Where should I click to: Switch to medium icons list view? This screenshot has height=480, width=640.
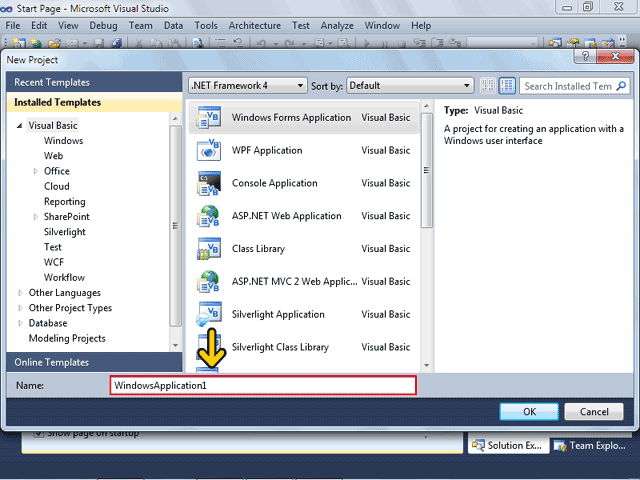coord(507,86)
